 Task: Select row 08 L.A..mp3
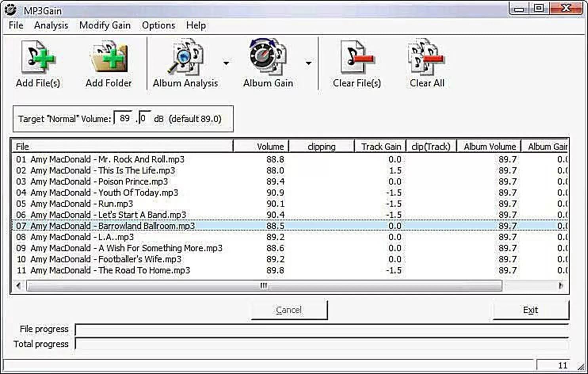290,237
